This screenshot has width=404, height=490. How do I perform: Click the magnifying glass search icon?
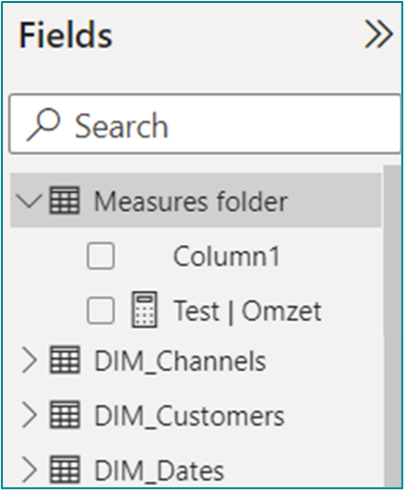pos(44,124)
